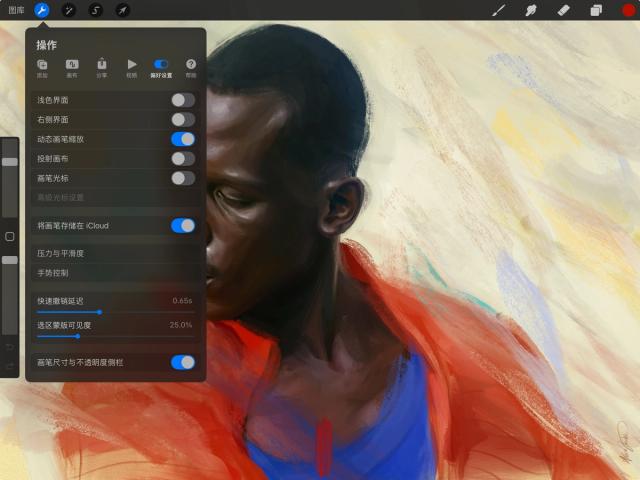Turn on the 画笔光标 brush cursor switch
Screen dimensions: 640x480
tap(183, 178)
